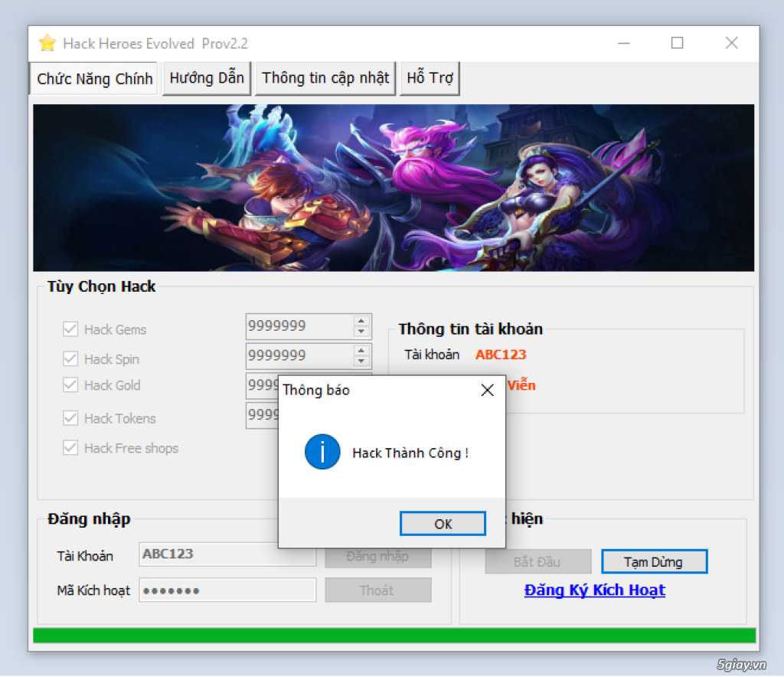This screenshot has height=677, width=784.
Task: Enable the Hack Free shops option
Action: [70, 447]
